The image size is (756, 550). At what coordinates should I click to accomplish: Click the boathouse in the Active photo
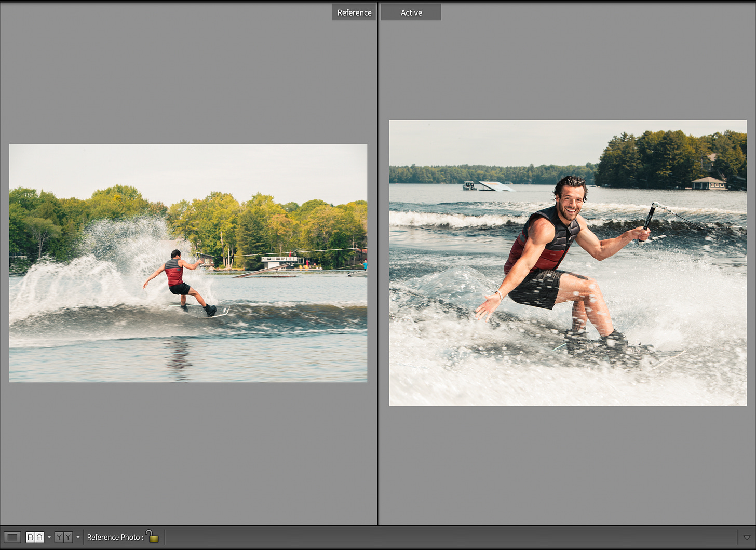point(709,183)
